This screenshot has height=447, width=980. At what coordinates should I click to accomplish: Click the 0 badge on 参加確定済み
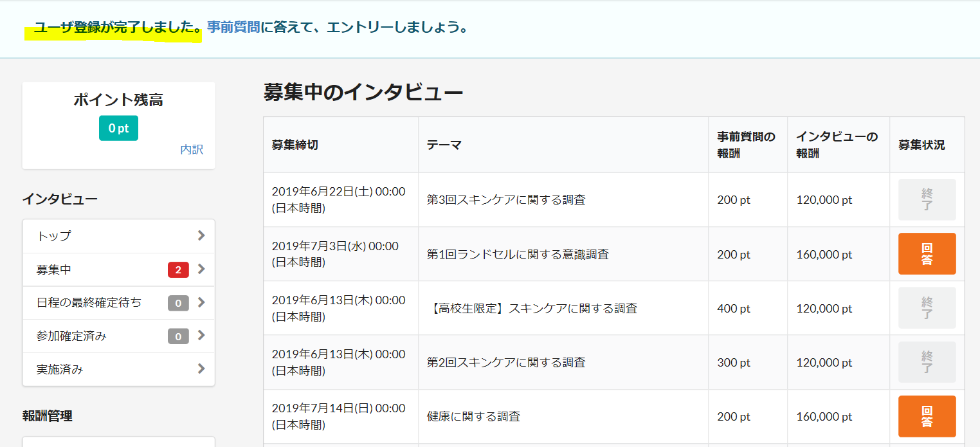(178, 336)
